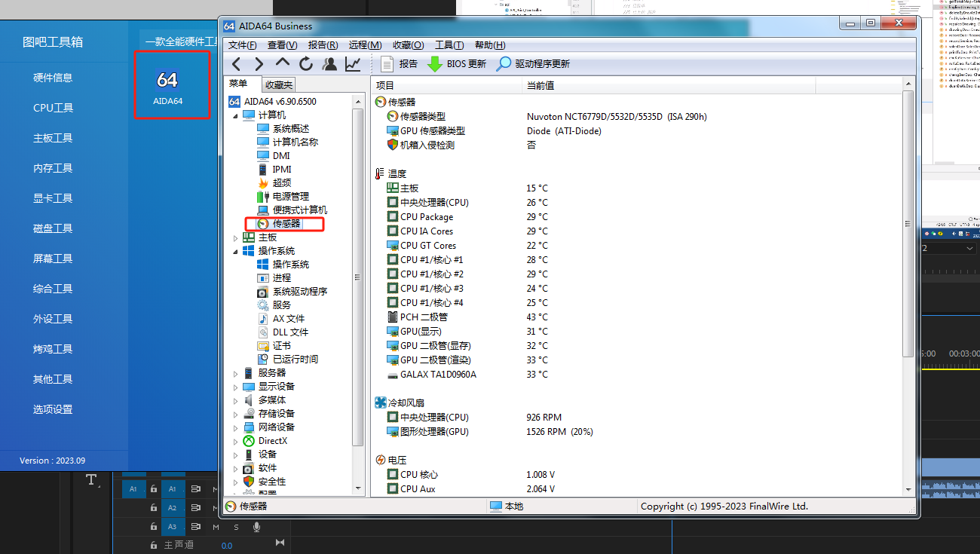Expand the 服务器 tree node
Viewport: 980px width, 554px height.
click(x=235, y=373)
